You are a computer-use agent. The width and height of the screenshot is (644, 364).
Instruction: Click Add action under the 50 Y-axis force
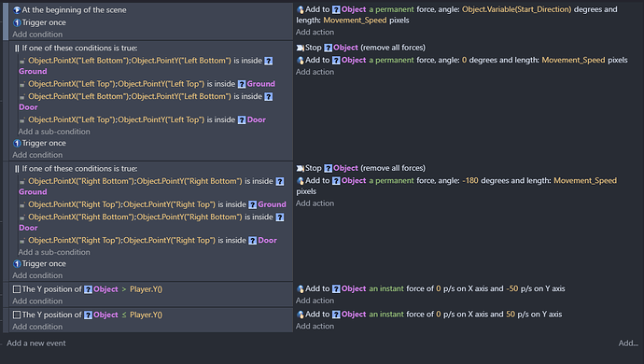tap(315, 327)
